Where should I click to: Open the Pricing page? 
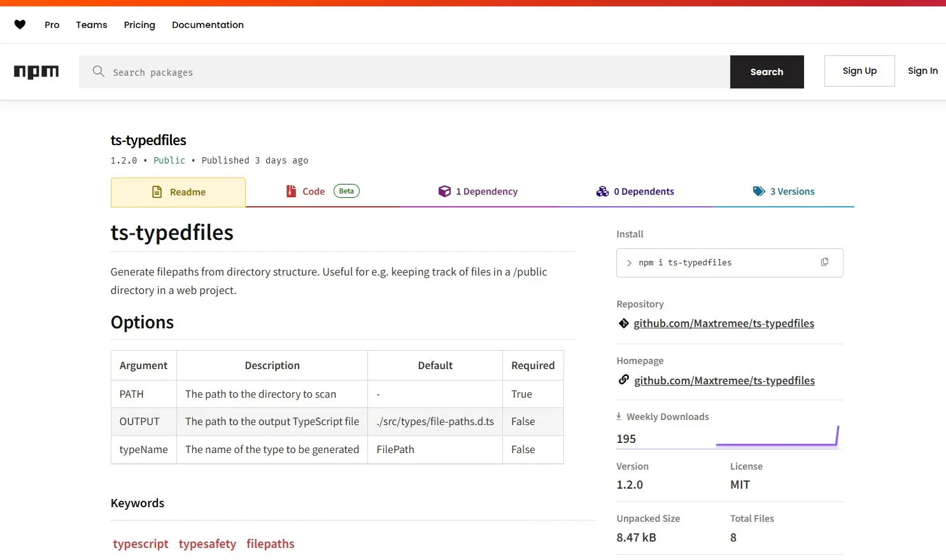pos(139,25)
